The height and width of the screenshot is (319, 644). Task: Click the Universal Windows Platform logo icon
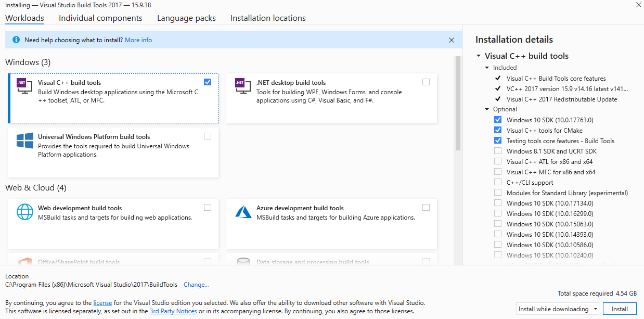(x=24, y=141)
